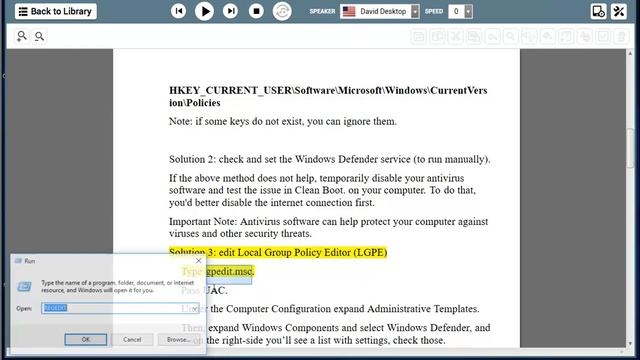Click the 'Note: if some keys do not exist' line
This screenshot has height=360, width=640.
pyautogui.click(x=283, y=121)
